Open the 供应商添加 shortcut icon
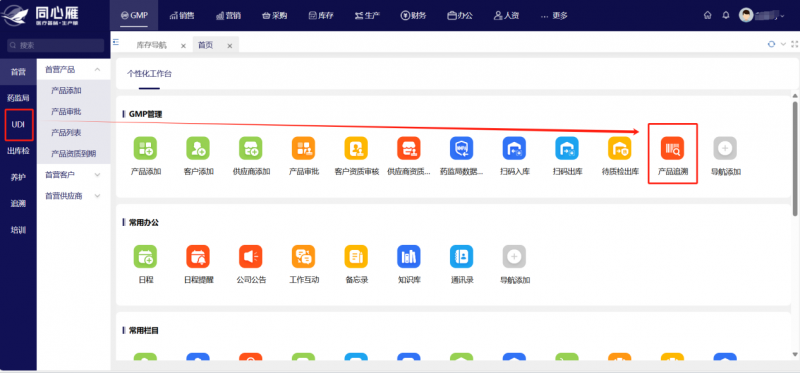This screenshot has width=800, height=373. coord(251,148)
